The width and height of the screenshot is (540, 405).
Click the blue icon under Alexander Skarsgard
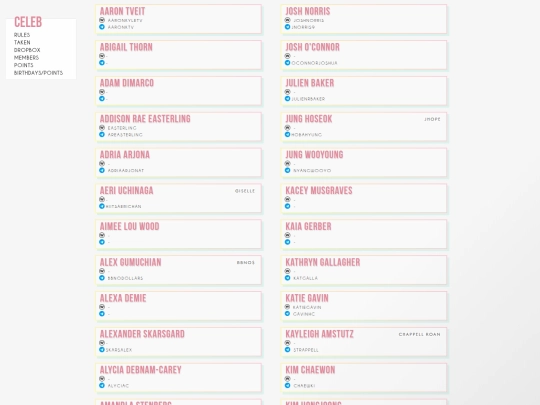[x=102, y=350]
